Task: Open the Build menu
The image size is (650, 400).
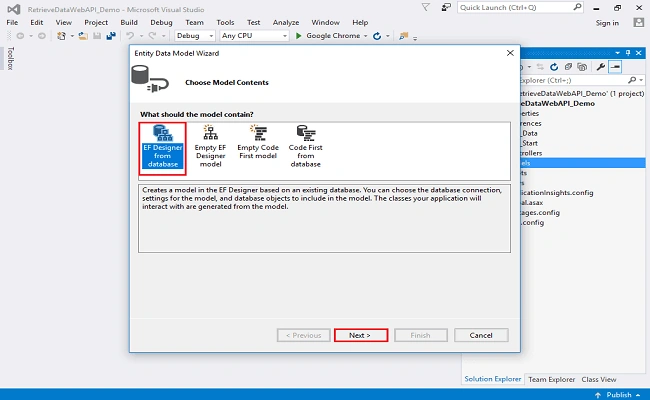Action: 129,22
